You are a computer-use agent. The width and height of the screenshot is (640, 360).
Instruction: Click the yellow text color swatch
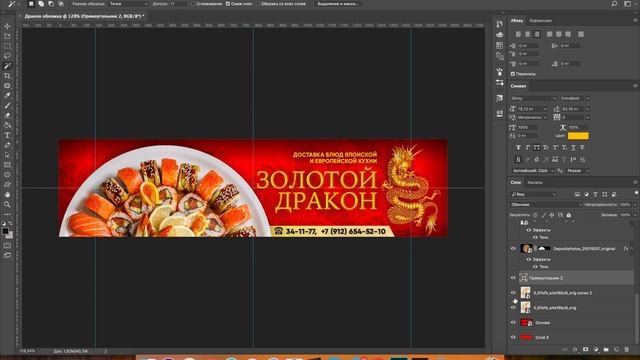pos(578,136)
